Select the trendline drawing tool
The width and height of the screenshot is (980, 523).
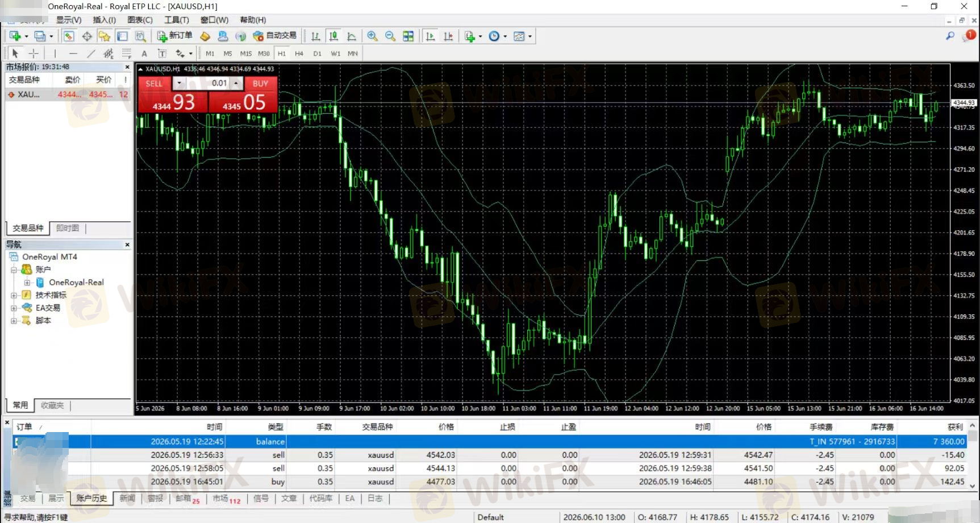tap(91, 53)
